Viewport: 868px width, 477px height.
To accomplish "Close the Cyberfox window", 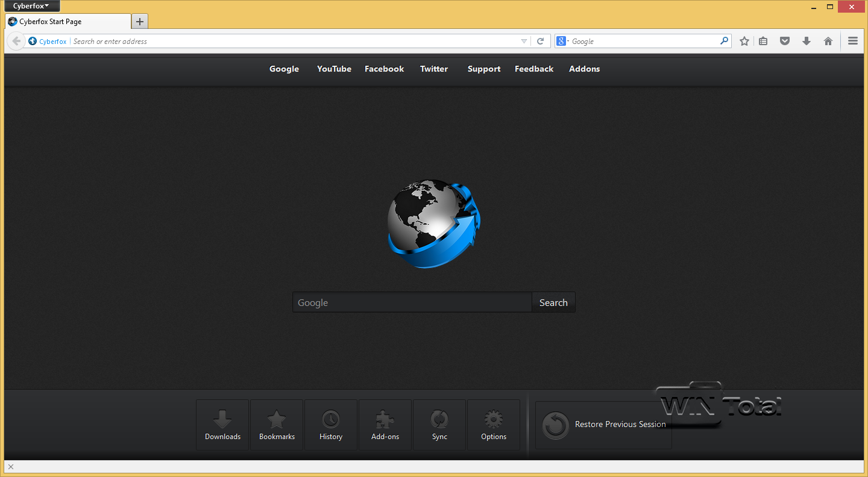I will [x=851, y=6].
